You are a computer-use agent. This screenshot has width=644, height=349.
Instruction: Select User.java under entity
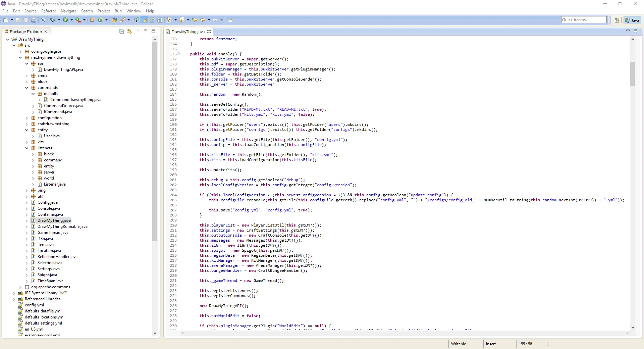point(52,136)
